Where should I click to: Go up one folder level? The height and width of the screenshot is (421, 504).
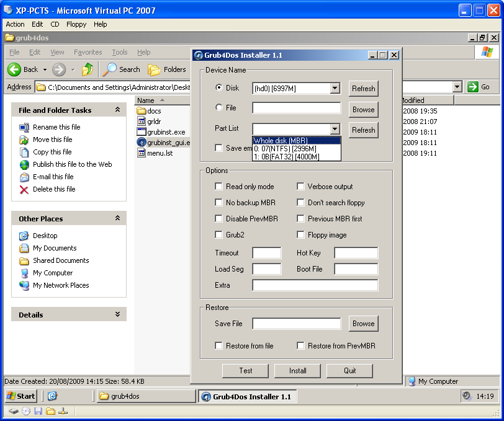(88, 69)
